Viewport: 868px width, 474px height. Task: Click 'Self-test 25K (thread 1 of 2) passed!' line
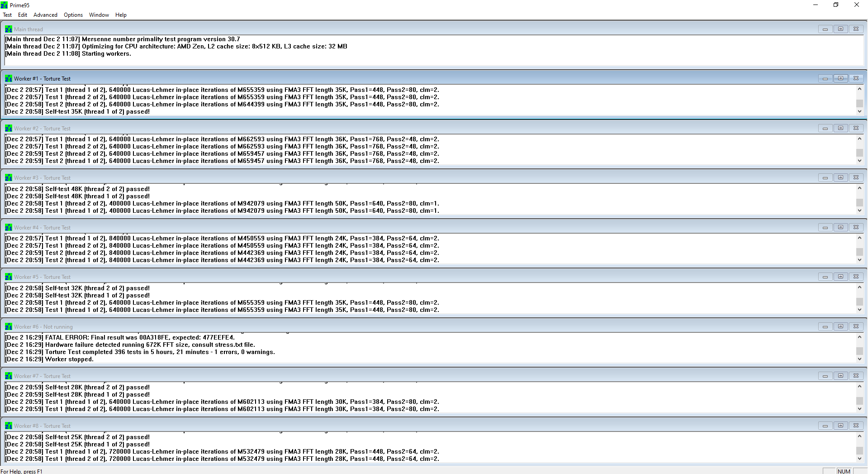[77, 445]
